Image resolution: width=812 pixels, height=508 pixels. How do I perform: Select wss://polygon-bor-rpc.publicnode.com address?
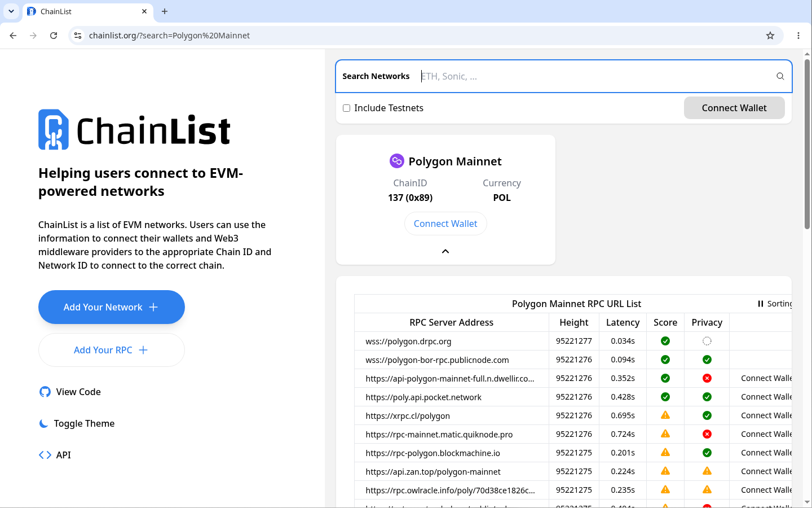pyautogui.click(x=437, y=360)
